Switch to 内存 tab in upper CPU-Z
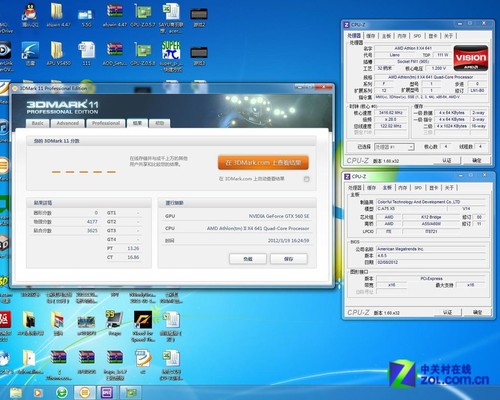The height and width of the screenshot is (400, 500). (402, 36)
